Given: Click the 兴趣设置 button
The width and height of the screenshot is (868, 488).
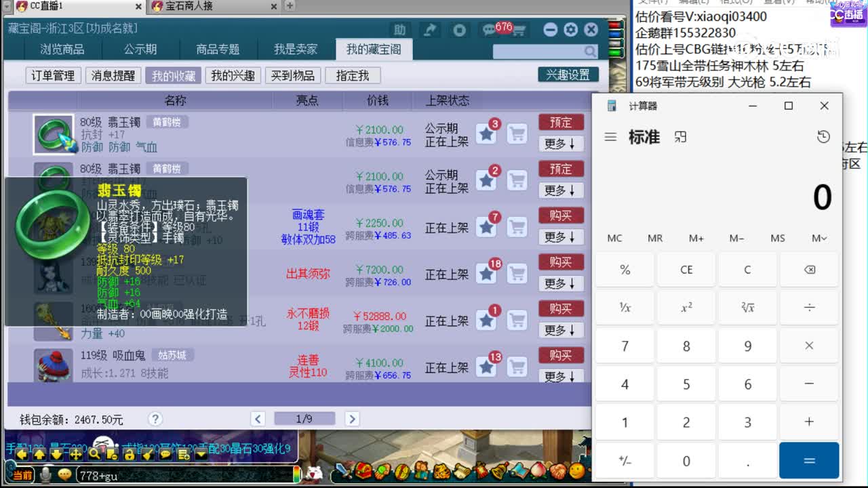Looking at the screenshot, I should click(568, 75).
